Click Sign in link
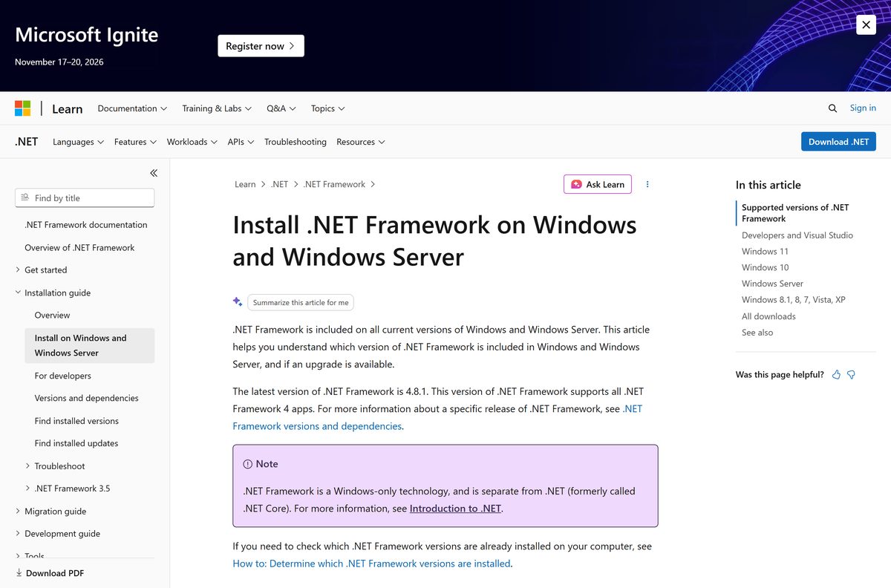Viewport: 891px width, 588px height. [863, 108]
